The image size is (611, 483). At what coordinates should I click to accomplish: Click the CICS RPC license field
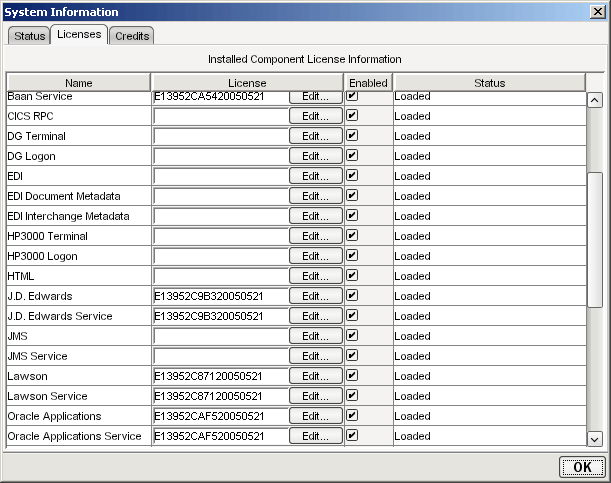(221, 116)
